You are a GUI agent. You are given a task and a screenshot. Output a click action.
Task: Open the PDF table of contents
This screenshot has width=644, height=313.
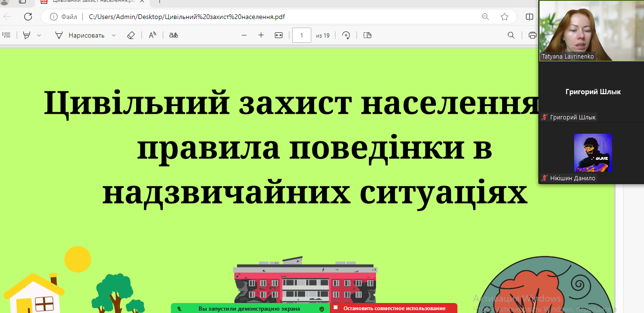pos(7,35)
